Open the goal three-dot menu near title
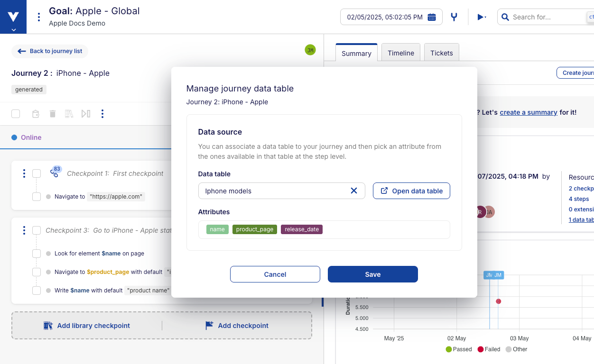Screen dimensions: 594x364 click(39, 17)
